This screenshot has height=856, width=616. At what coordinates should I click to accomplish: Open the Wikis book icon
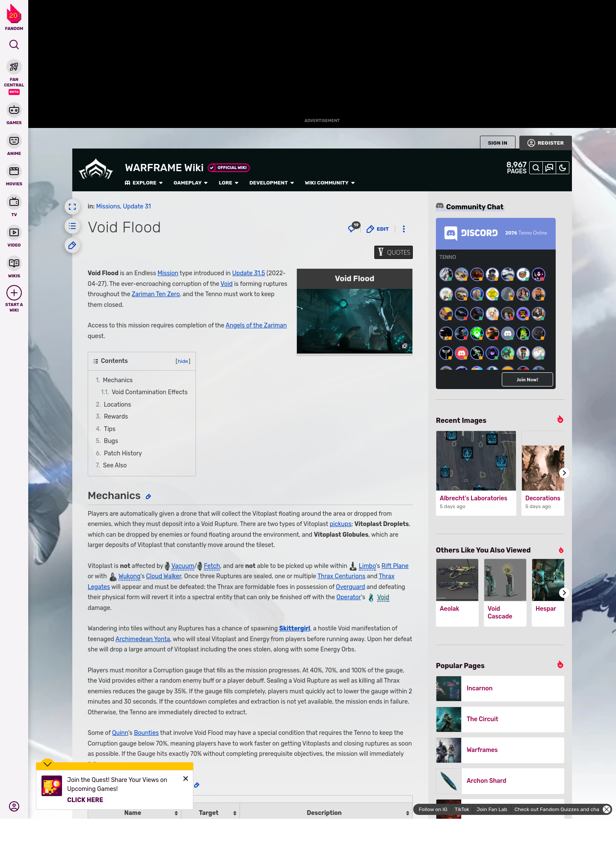pos(14,263)
